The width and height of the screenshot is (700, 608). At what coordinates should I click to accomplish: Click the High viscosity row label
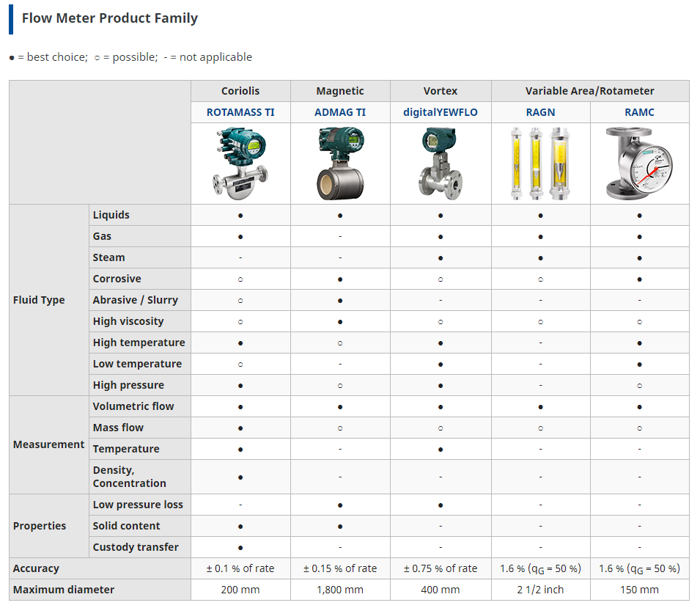(x=128, y=321)
